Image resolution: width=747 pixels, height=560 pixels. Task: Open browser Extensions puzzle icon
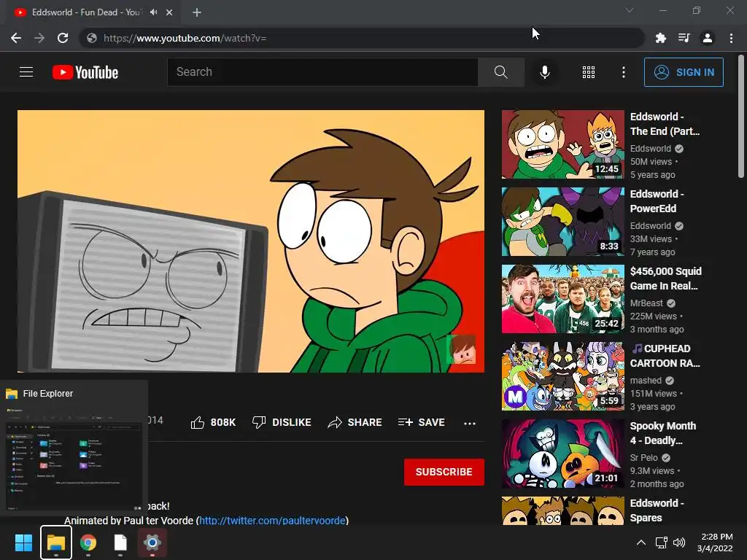tap(660, 38)
